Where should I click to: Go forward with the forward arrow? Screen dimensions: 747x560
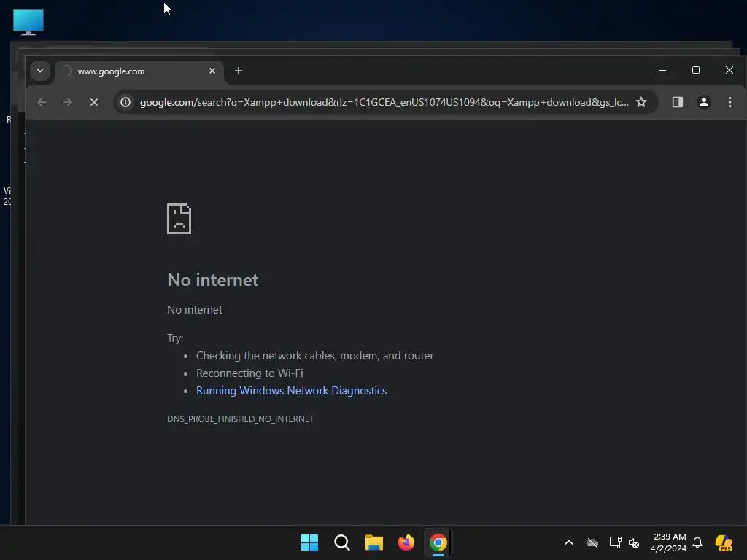[x=68, y=102]
